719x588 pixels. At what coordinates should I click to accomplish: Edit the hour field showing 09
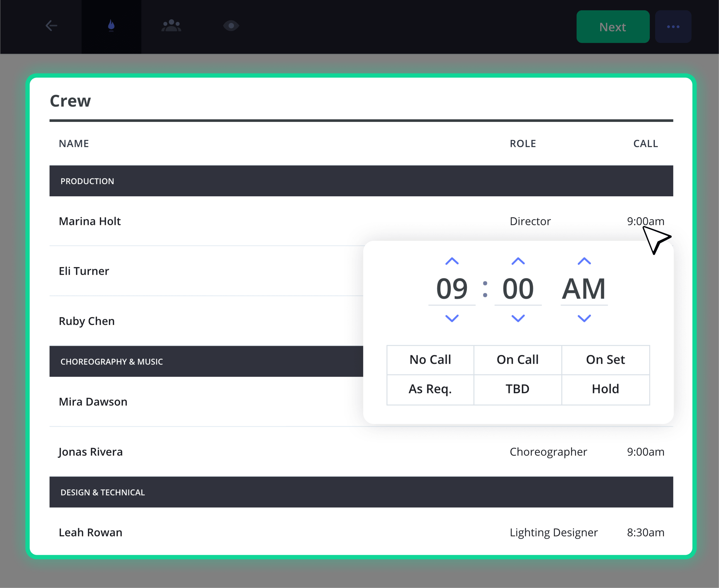452,289
